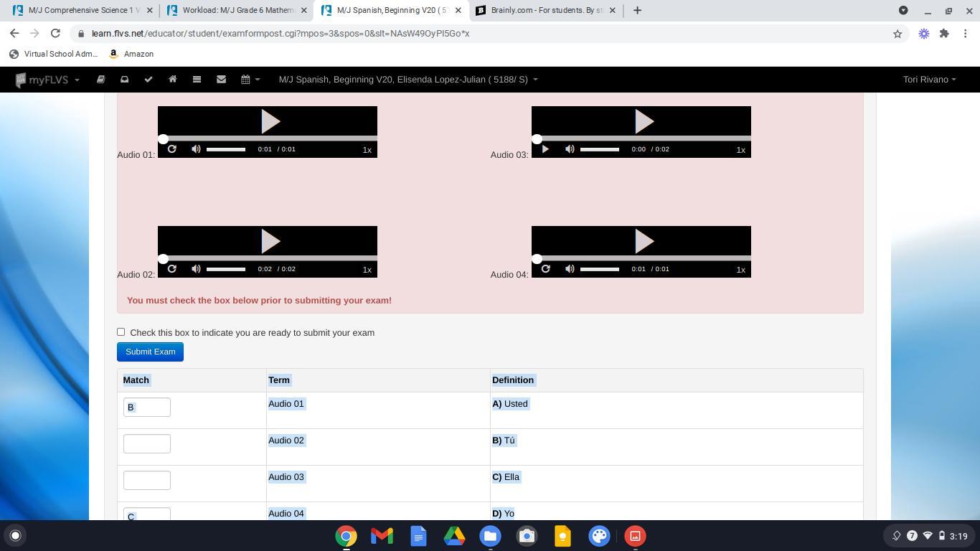Reload the current page
Viewport: 980px width, 551px height.
click(55, 34)
